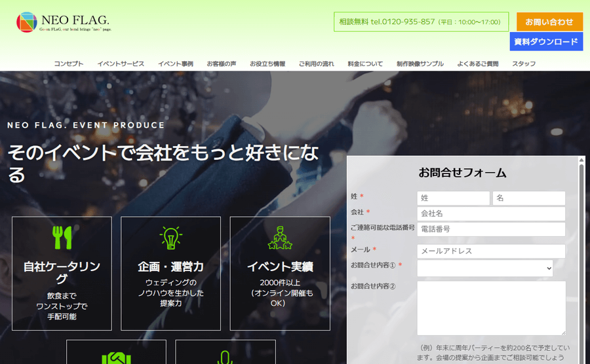Click the 自社ケータリング card title
The width and height of the screenshot is (590, 364).
[62, 272]
